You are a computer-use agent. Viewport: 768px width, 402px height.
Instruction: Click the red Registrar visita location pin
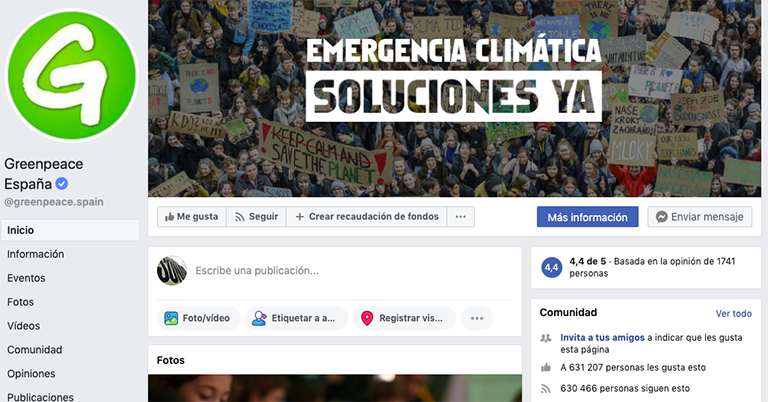coord(367,318)
